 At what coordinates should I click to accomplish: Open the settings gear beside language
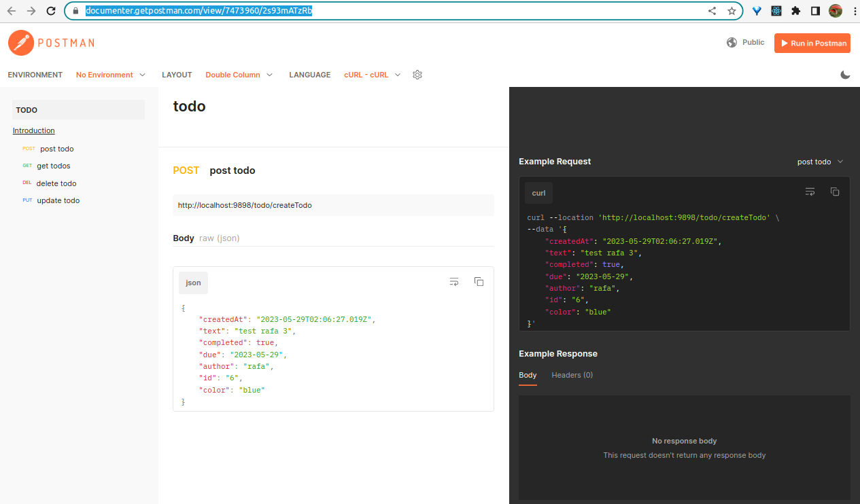coord(418,75)
